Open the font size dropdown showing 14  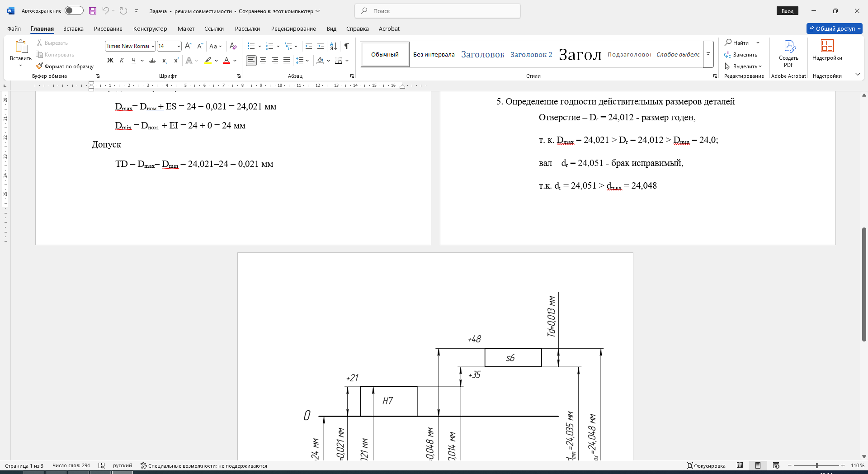click(x=179, y=46)
